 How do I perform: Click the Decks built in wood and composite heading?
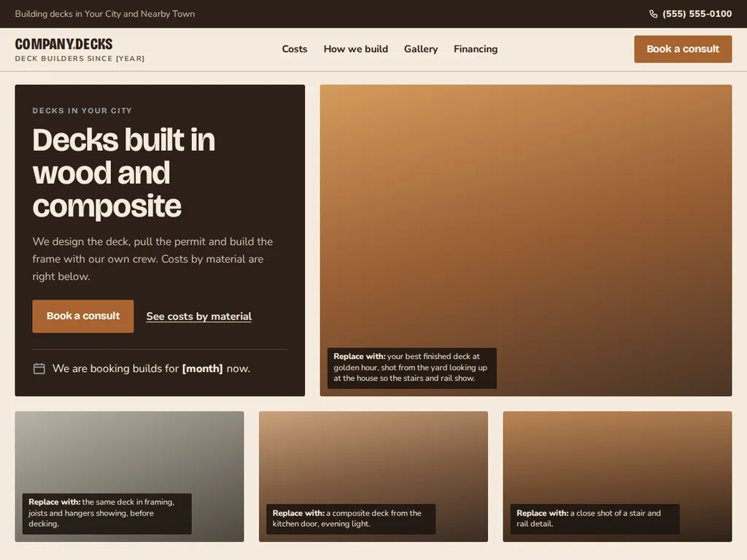point(124,173)
